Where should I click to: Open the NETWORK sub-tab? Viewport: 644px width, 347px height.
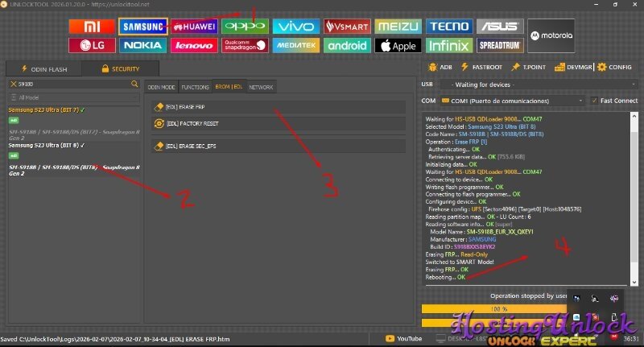tap(261, 87)
